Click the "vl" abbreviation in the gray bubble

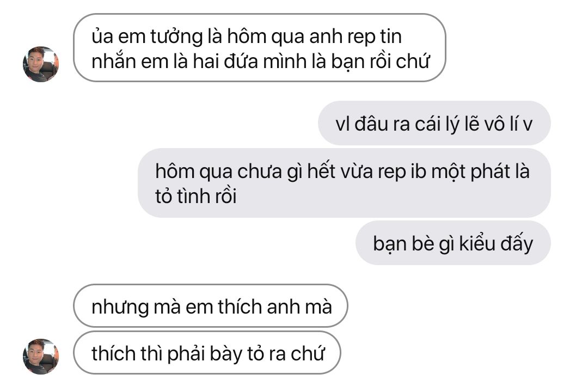coord(342,124)
